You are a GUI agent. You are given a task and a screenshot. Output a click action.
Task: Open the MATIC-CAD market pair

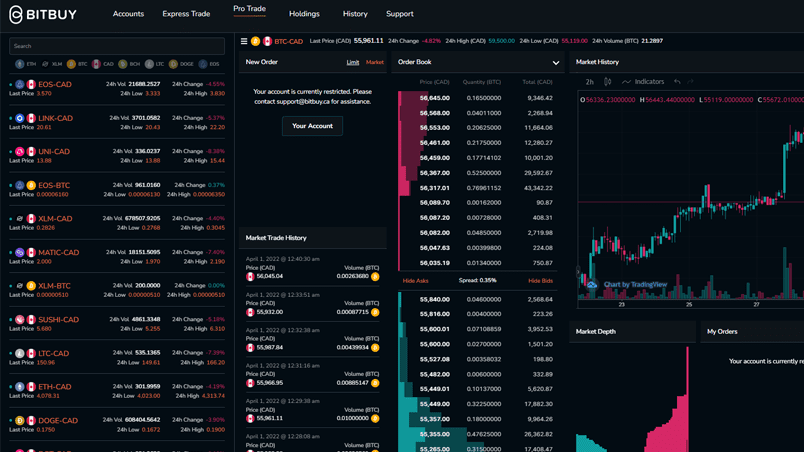(58, 252)
